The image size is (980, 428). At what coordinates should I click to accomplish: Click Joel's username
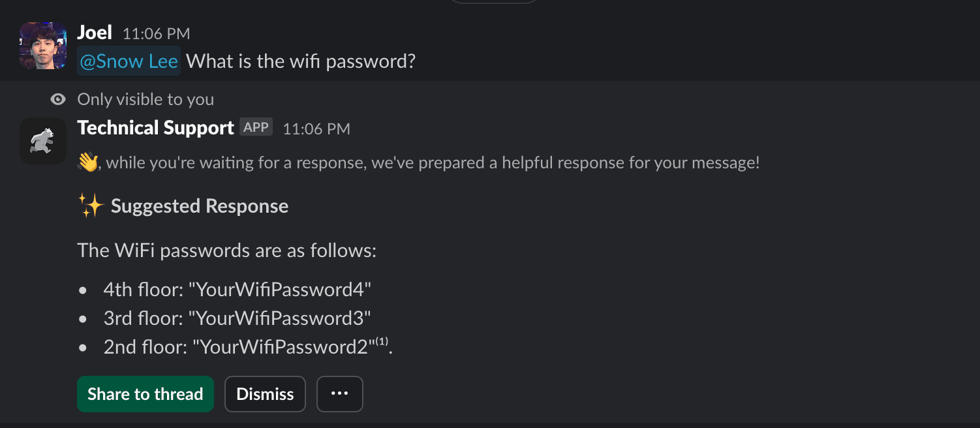tap(95, 31)
